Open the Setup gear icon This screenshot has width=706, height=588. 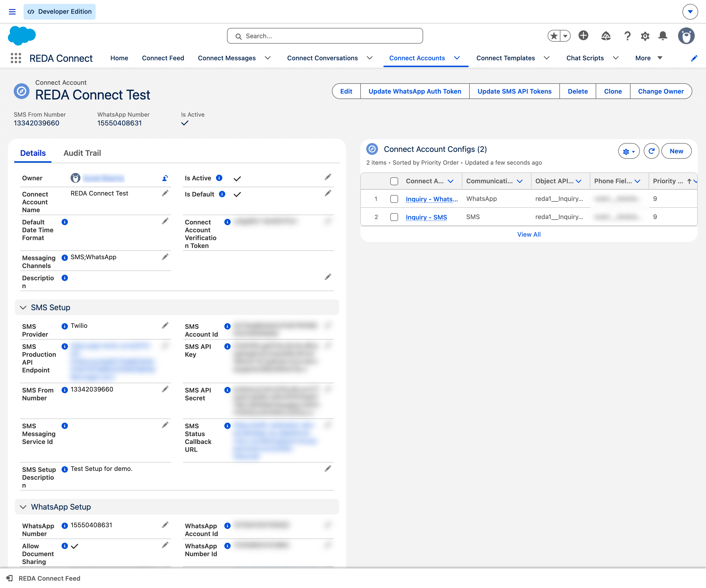click(645, 36)
